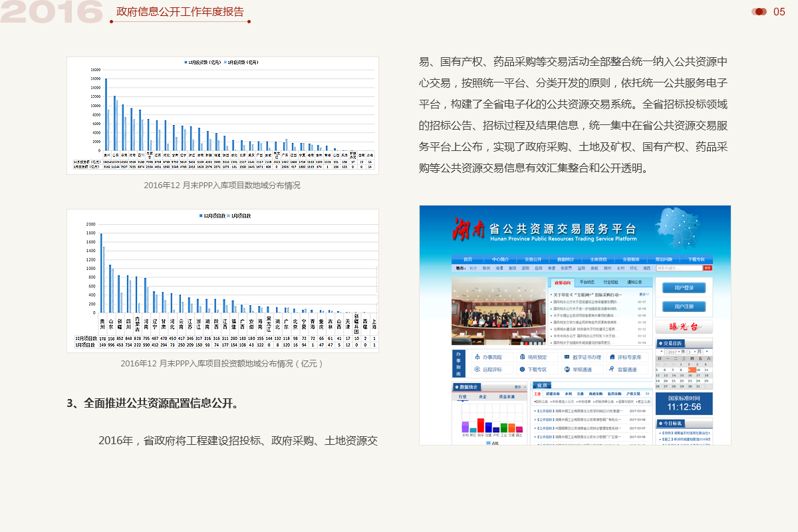The width and height of the screenshot is (798, 532).
Task: Click 更多>> beside the policy headline
Action: 644,295
